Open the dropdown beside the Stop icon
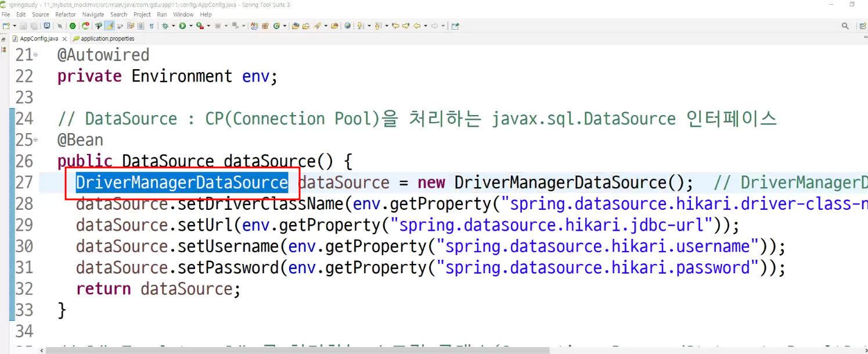 pyautogui.click(x=226, y=26)
